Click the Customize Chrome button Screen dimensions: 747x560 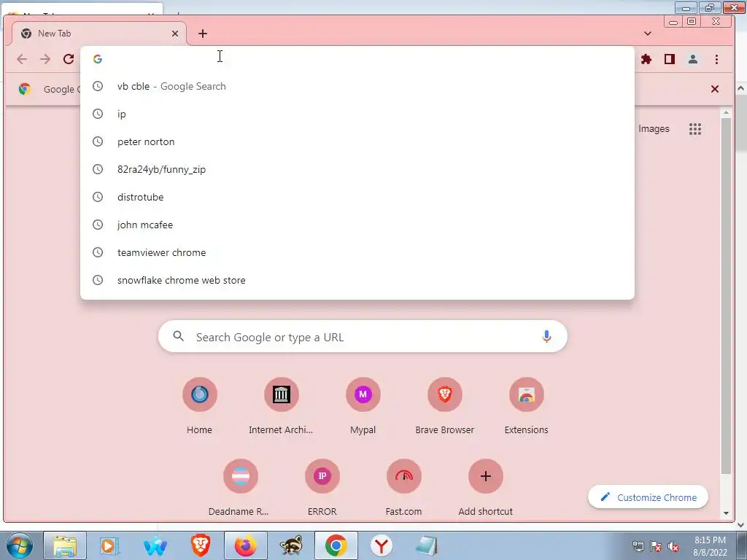click(x=648, y=497)
